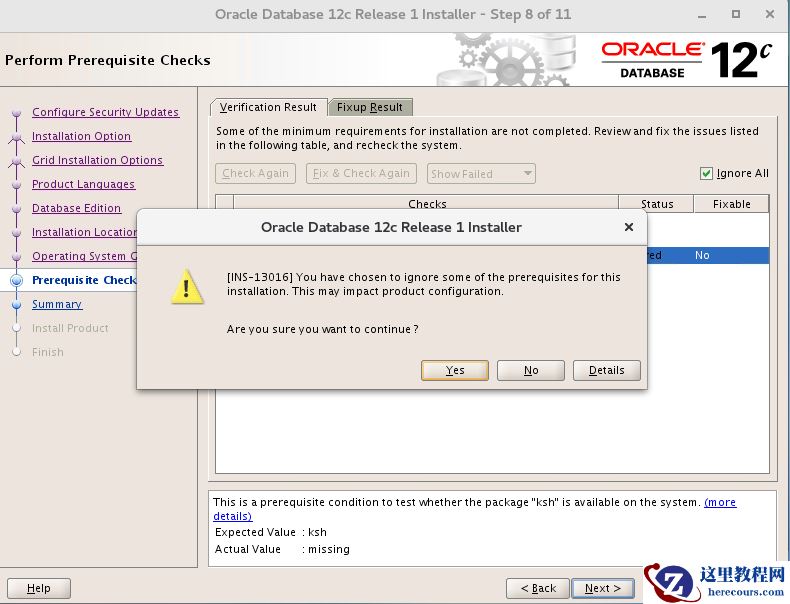Click the Installation Location step bullet
790x604 pixels.
point(17,232)
